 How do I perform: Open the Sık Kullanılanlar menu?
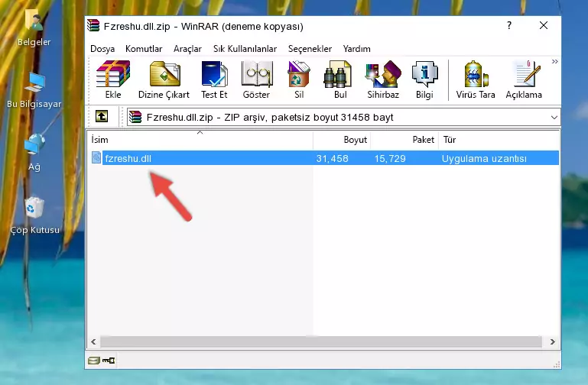tap(245, 49)
